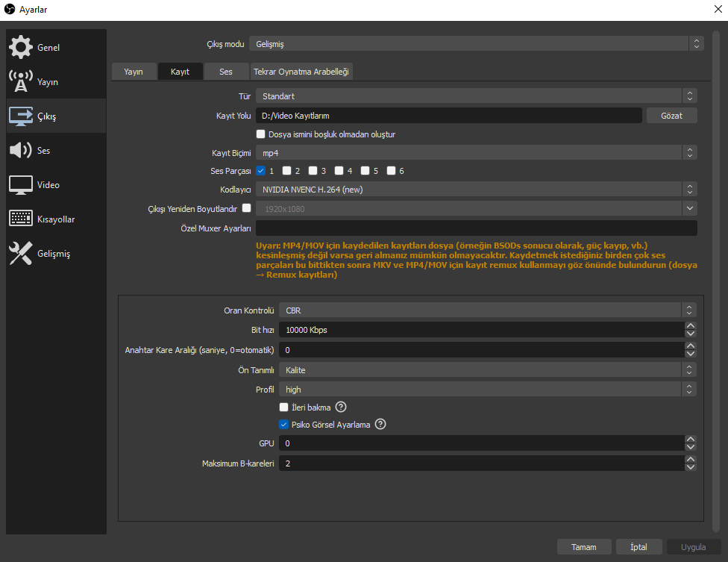Screen dimensions: 728x562
Task: Click help icon next to Psiko Görsel Ayarlama
Action: tap(380, 424)
